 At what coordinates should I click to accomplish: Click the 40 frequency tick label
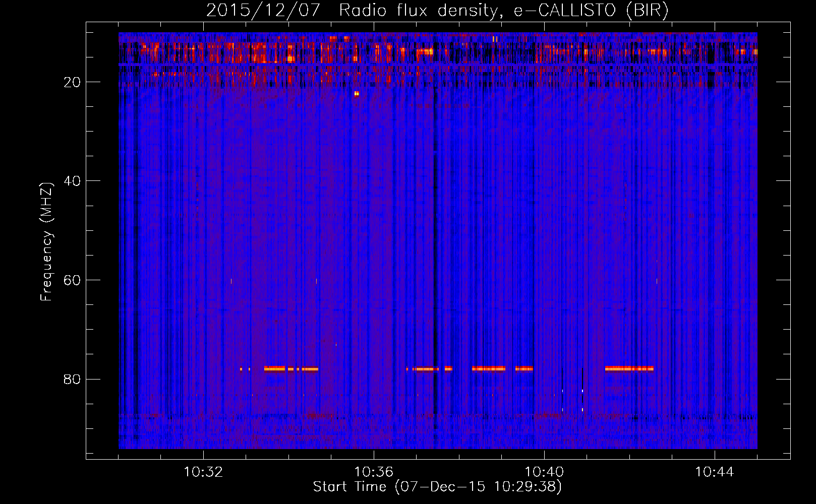click(72, 181)
